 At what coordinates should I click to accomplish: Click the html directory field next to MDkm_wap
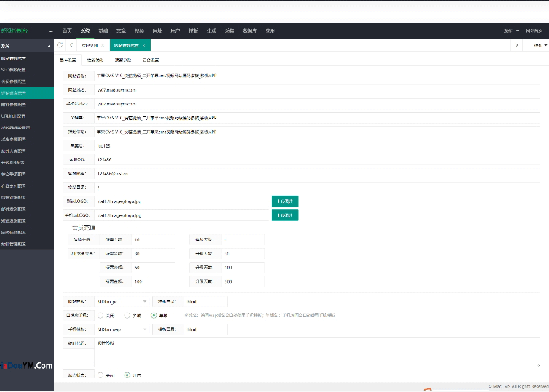[205, 329]
